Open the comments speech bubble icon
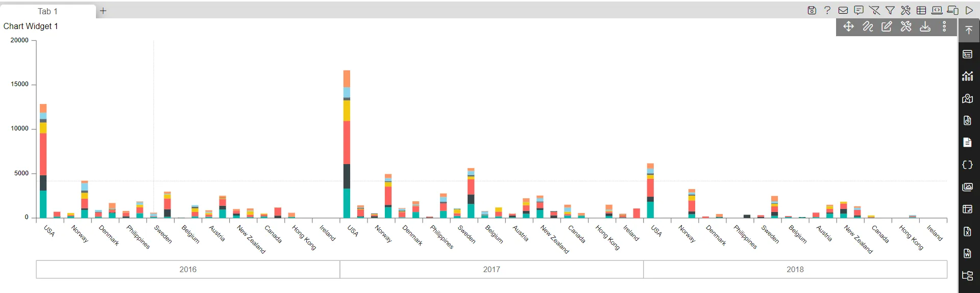The image size is (980, 293). click(x=859, y=10)
